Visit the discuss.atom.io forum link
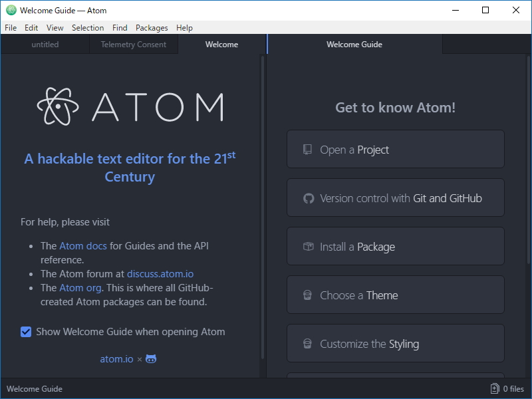Image resolution: width=532 pixels, height=399 pixels. point(160,273)
